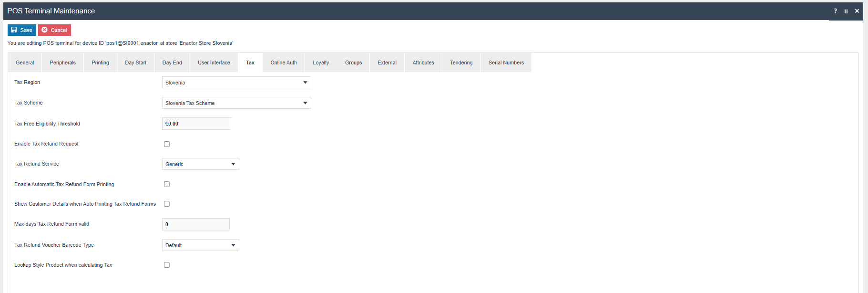Close the POS Terminal Maintenance window
Screen dimensions: 868x293
[x=857, y=11]
